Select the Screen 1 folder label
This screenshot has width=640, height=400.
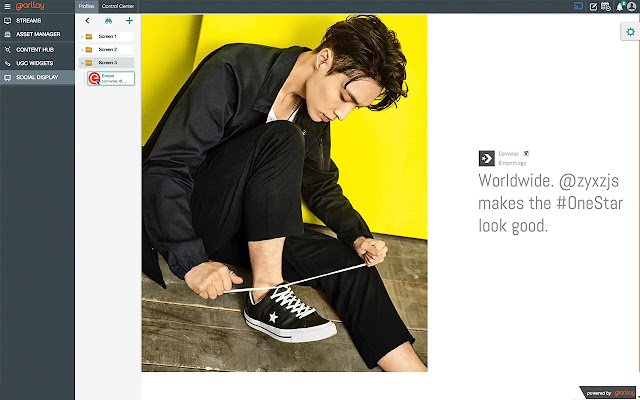pyautogui.click(x=107, y=36)
